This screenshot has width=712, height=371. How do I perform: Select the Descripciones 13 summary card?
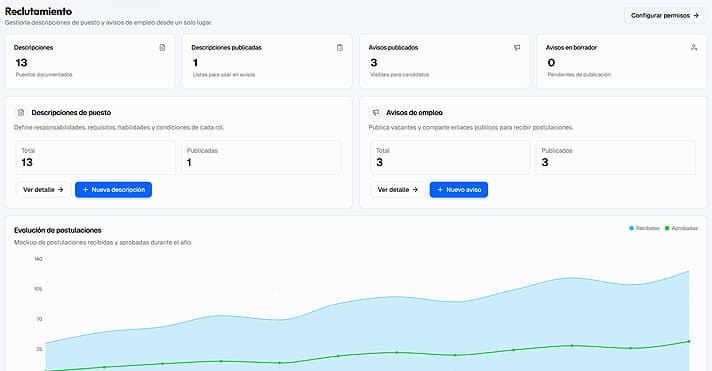tap(90, 61)
